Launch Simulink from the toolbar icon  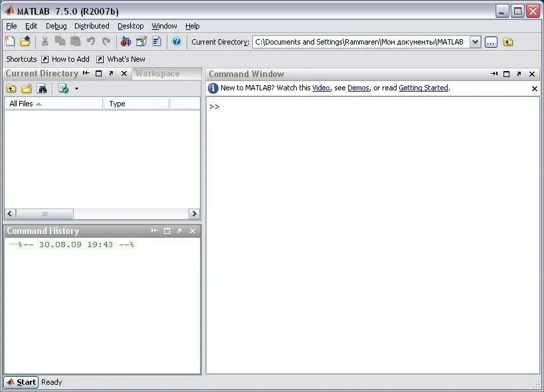tap(126, 42)
